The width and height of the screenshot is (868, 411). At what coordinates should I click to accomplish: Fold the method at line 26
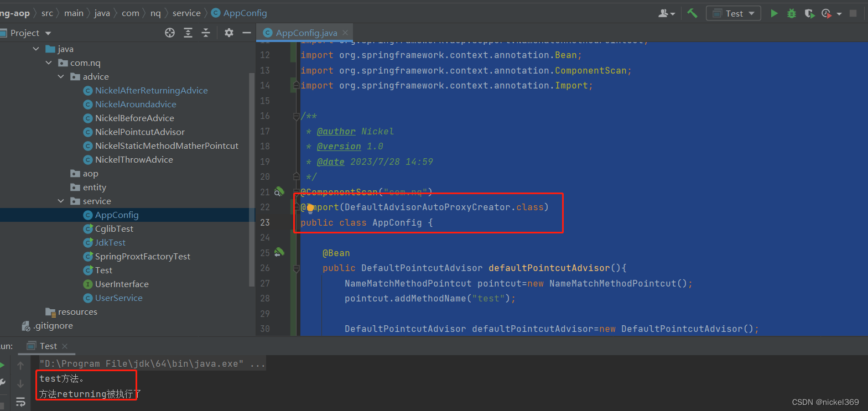297,268
